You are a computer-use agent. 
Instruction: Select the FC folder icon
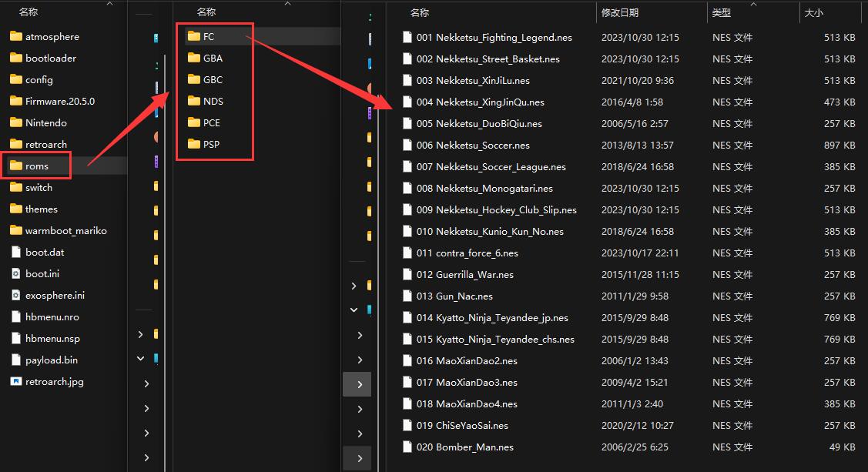[193, 36]
